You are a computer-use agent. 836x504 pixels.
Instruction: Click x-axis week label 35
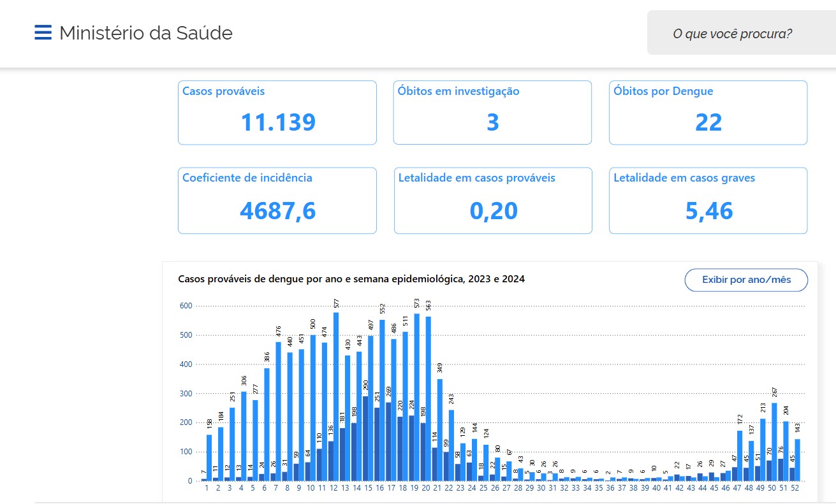(598, 488)
